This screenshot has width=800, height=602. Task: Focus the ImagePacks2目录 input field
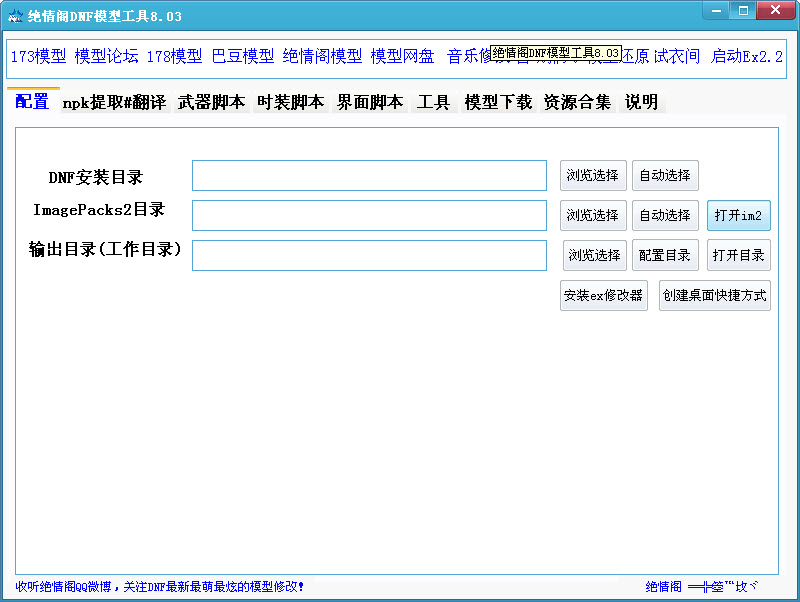pyautogui.click(x=369, y=215)
